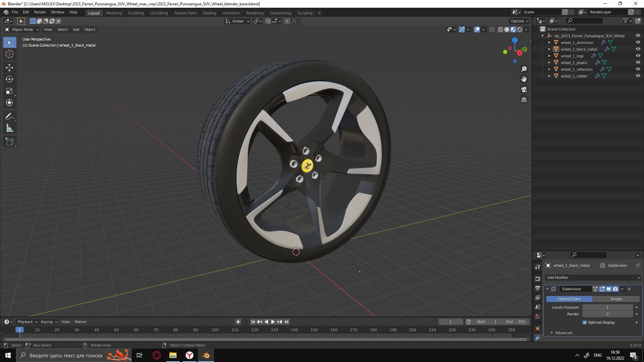Open the Render menu
Viewport: 644px width, 362px height.
[x=40, y=12]
